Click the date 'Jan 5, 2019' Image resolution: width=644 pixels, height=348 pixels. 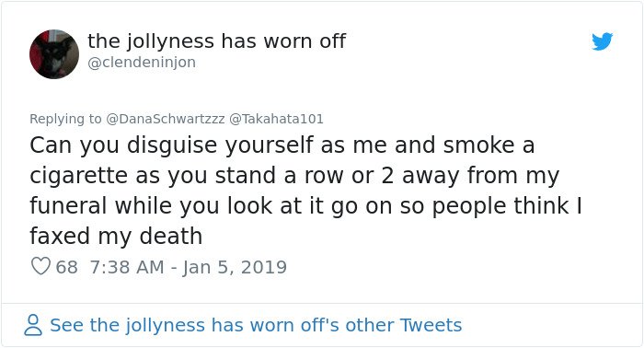tap(235, 267)
